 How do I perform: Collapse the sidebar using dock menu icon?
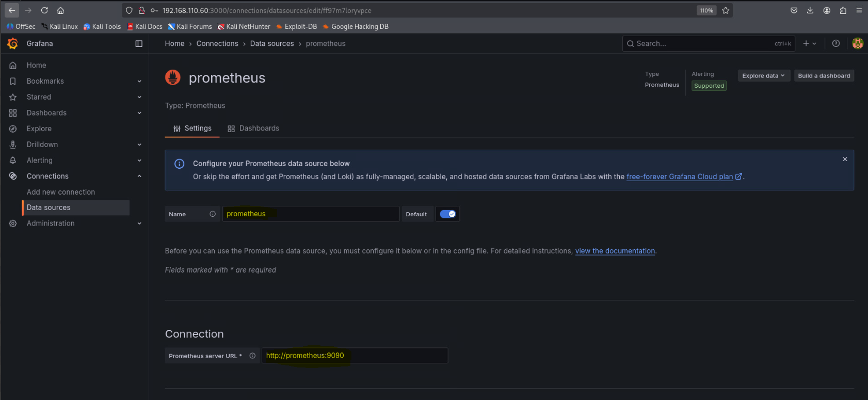click(x=139, y=44)
